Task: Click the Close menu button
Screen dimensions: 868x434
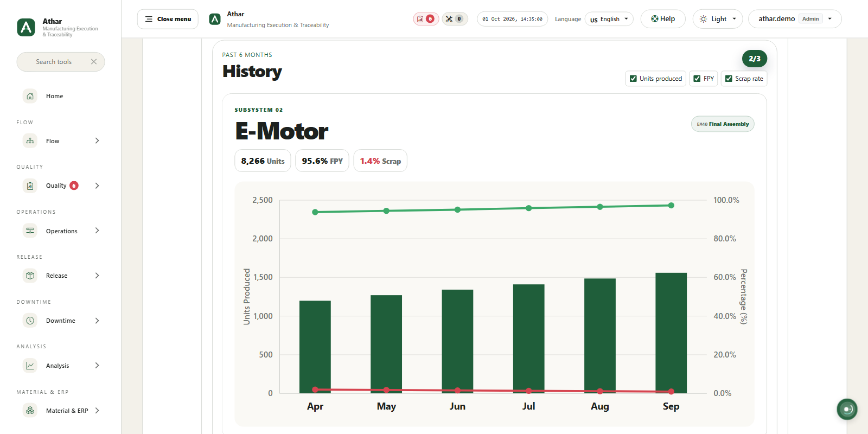Action: (168, 19)
